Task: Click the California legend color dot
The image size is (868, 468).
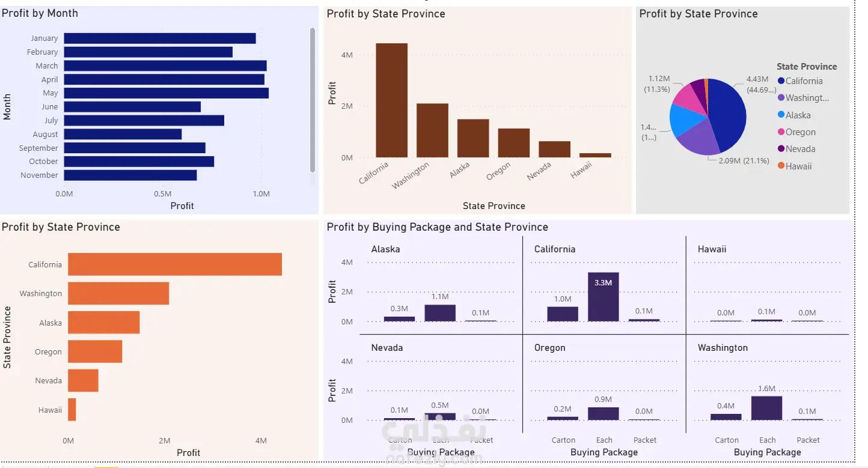Action: pyautogui.click(x=781, y=81)
